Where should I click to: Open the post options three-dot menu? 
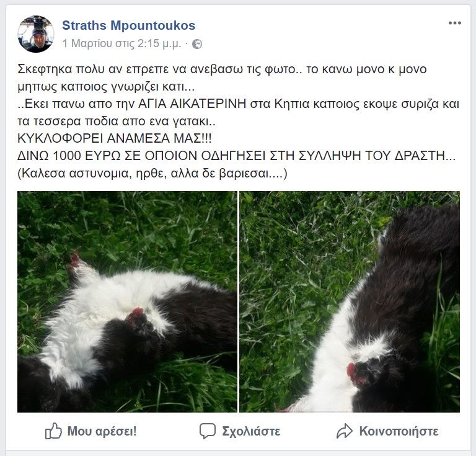tap(454, 23)
